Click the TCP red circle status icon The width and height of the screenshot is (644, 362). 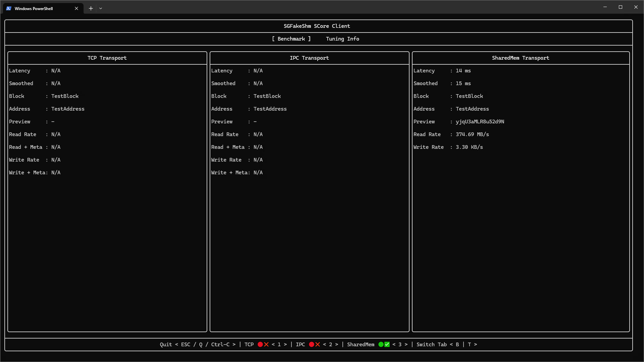260,345
